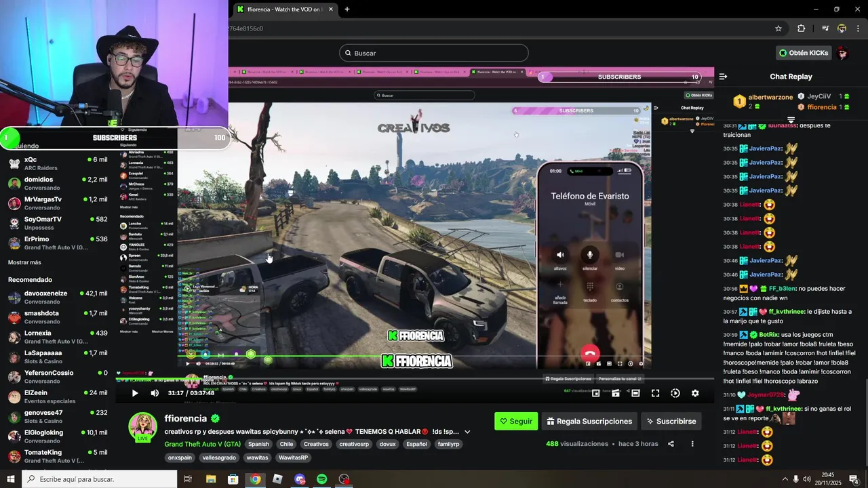This screenshot has width=868, height=488.
Task: Click Regala Suscripciones button
Action: click(x=589, y=421)
